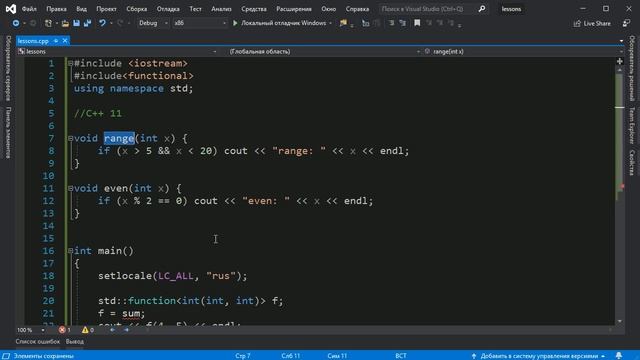
Task: Click the uncomment selected lines icon
Action: coord(402,23)
